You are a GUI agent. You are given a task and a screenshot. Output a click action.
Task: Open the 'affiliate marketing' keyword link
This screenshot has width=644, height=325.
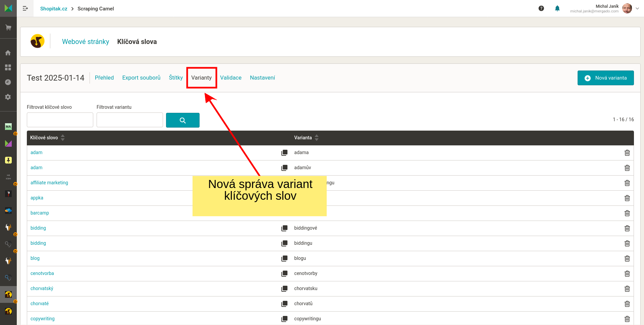click(x=49, y=183)
